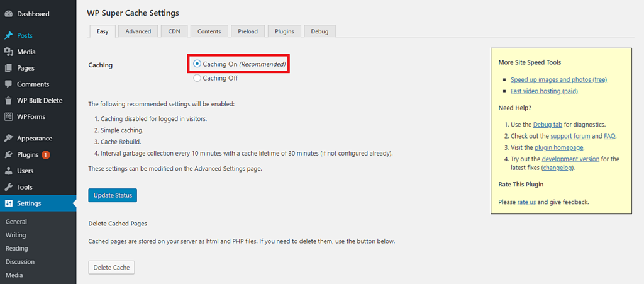Open the Users menu item
Screen dimensions: 644x284
(x=38, y=171)
